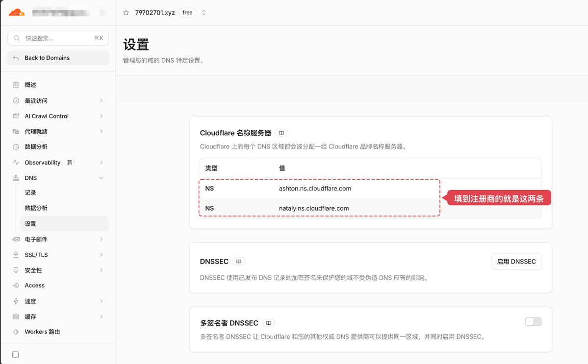Expand the 安全性 submenu

101,270
